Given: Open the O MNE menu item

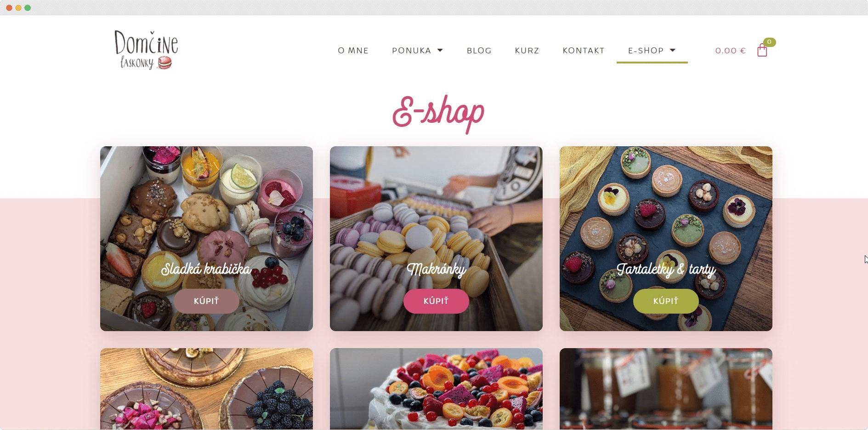Looking at the screenshot, I should pyautogui.click(x=353, y=51).
